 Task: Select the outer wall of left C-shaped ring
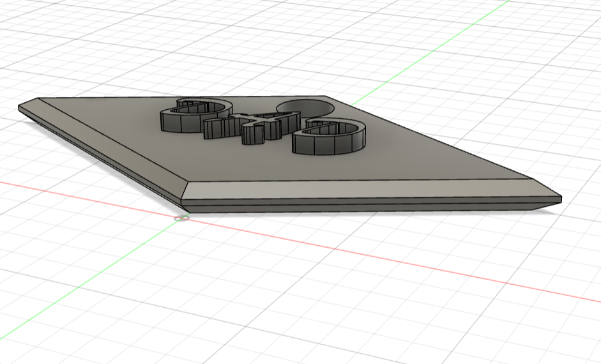point(177,122)
